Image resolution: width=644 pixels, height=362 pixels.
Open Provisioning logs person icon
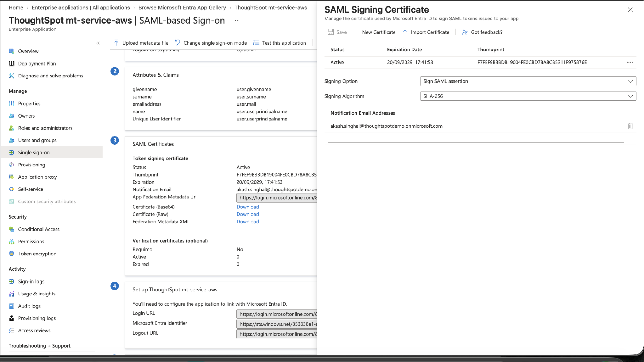coord(11,318)
